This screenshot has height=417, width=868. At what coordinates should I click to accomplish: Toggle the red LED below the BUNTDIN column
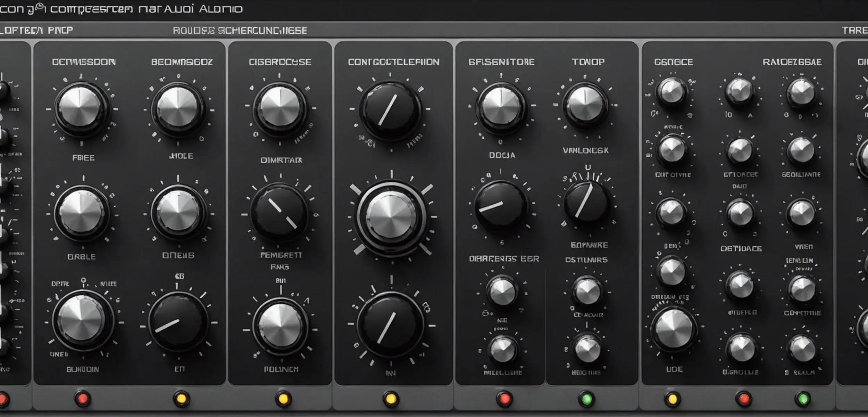pos(82,399)
